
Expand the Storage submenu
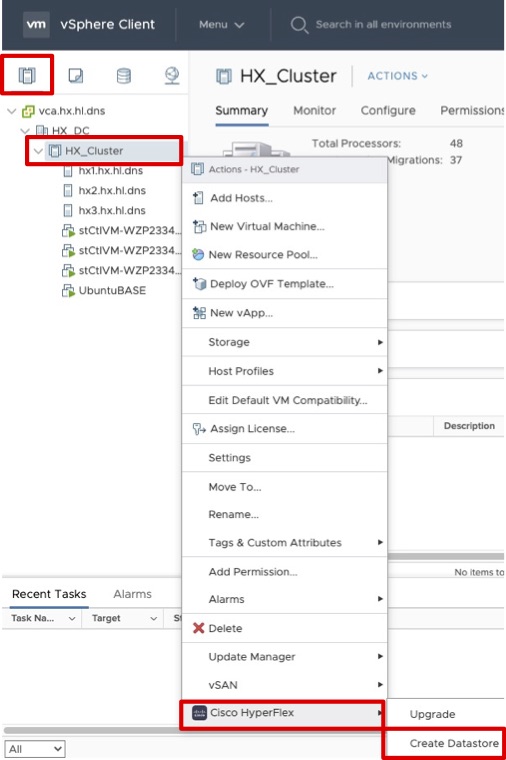pyautogui.click(x=285, y=342)
